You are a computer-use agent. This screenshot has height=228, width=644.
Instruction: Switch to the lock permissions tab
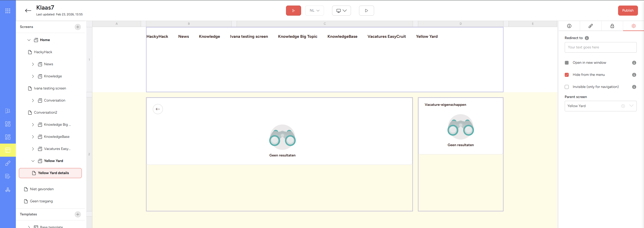(612, 26)
